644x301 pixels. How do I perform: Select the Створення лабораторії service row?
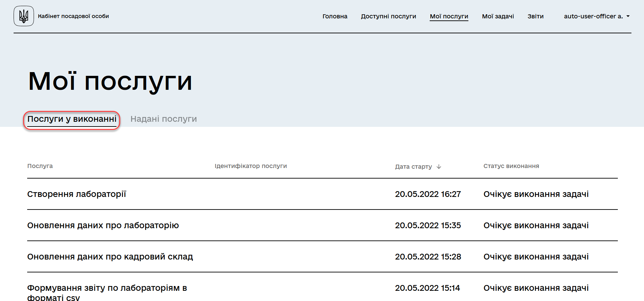point(322,194)
